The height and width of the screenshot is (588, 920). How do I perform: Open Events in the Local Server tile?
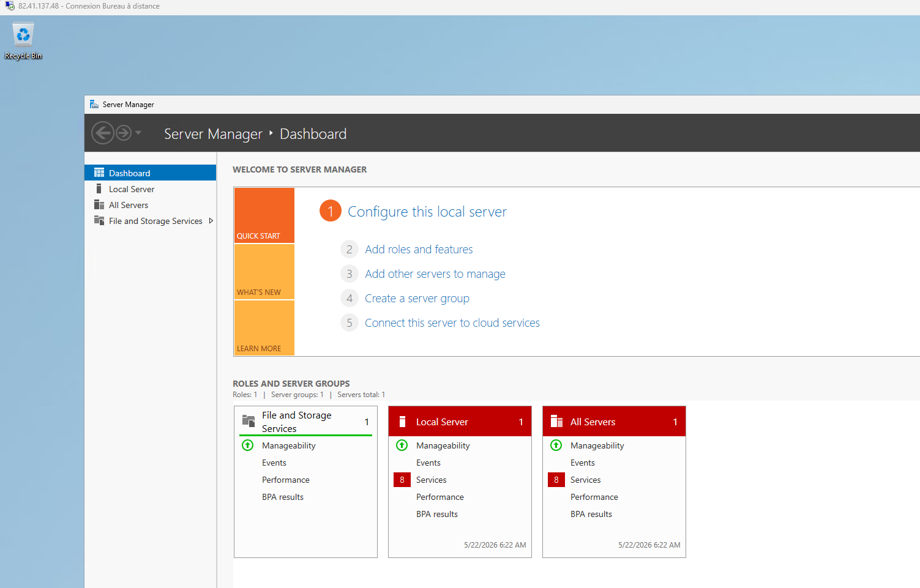tap(428, 463)
